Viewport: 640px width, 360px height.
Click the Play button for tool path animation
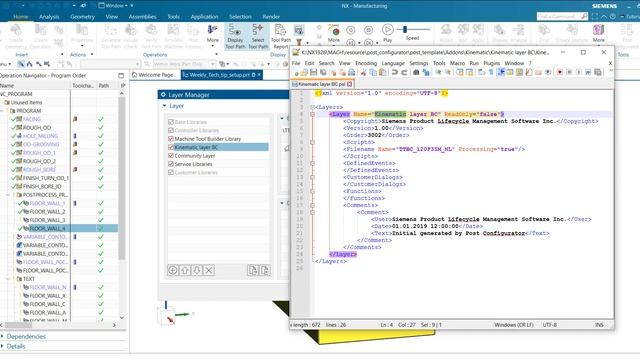387,33
